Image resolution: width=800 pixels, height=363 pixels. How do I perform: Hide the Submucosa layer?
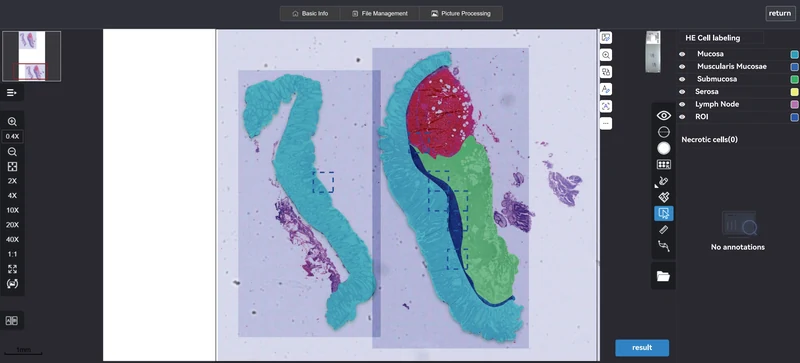(x=682, y=79)
